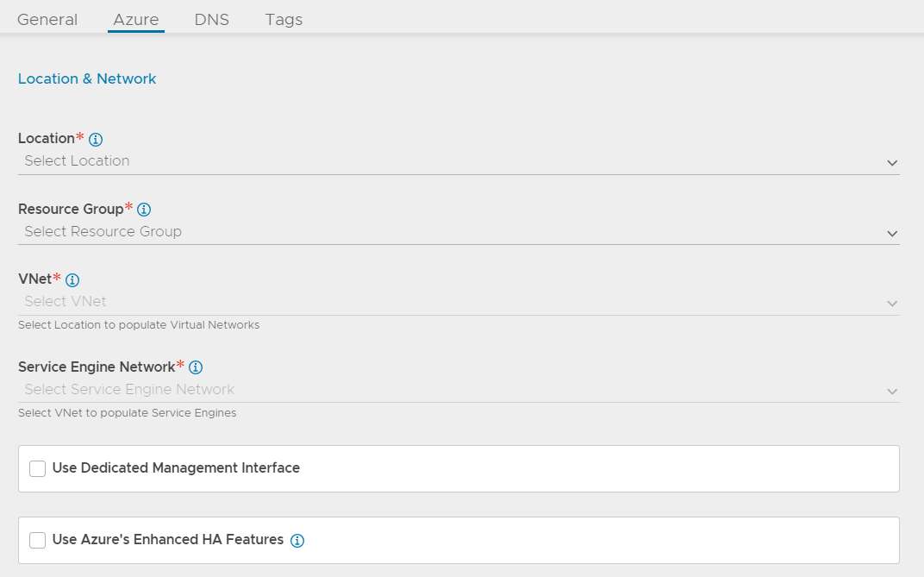Go to the Tags tab
924x577 pixels.
click(x=284, y=19)
